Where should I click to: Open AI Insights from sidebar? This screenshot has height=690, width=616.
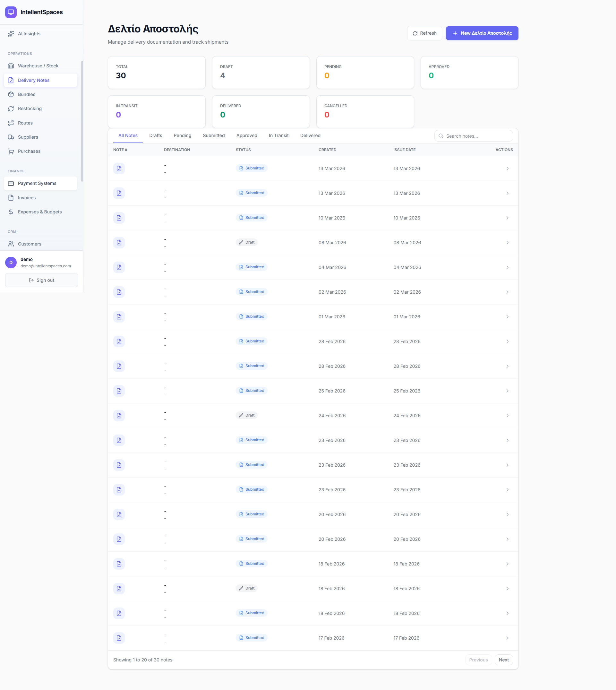41,34
